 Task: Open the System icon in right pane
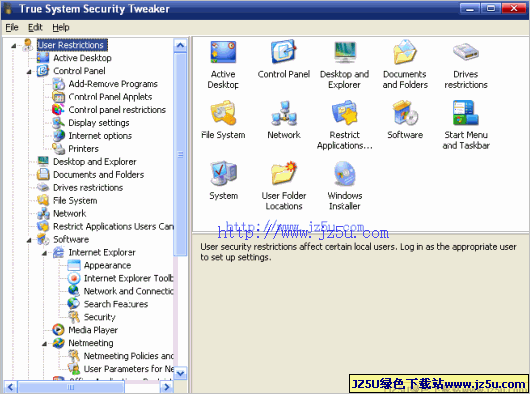(223, 173)
